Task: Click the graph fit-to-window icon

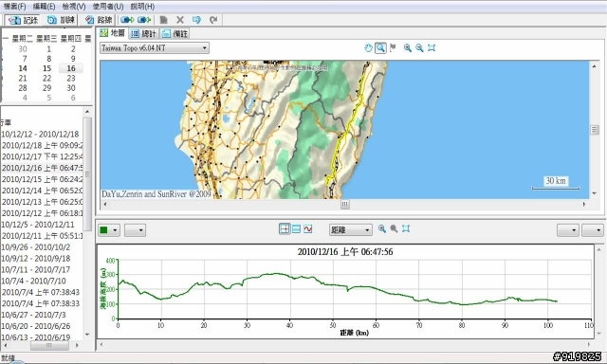Action: [x=406, y=229]
